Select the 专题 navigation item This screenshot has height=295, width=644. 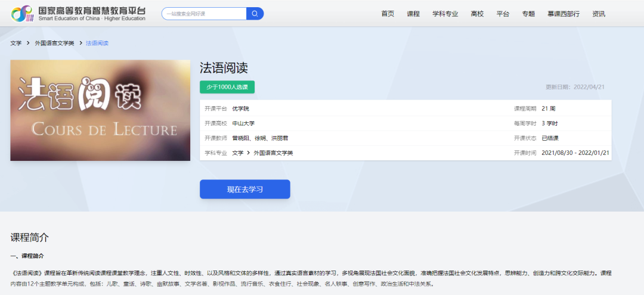tap(528, 14)
